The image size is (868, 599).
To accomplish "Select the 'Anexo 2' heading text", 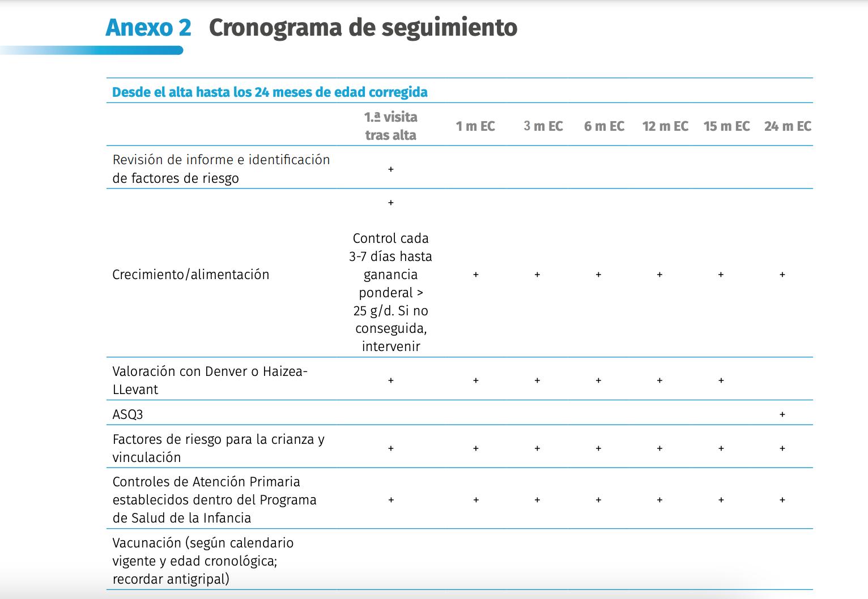I will pos(148,27).
